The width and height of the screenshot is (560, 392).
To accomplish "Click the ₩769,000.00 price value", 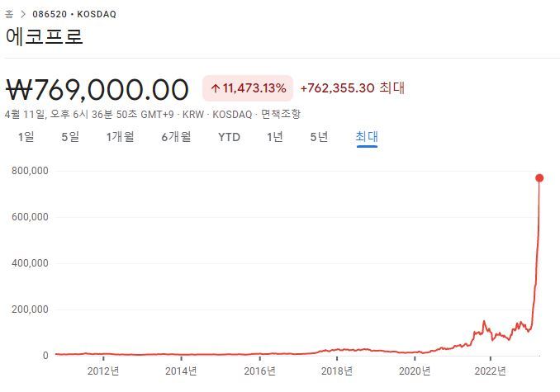I will tap(97, 89).
